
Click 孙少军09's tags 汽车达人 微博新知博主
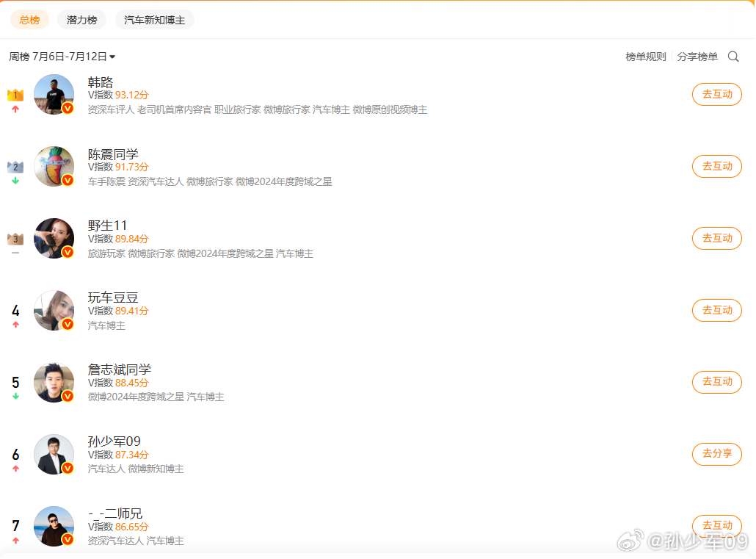tap(136, 469)
